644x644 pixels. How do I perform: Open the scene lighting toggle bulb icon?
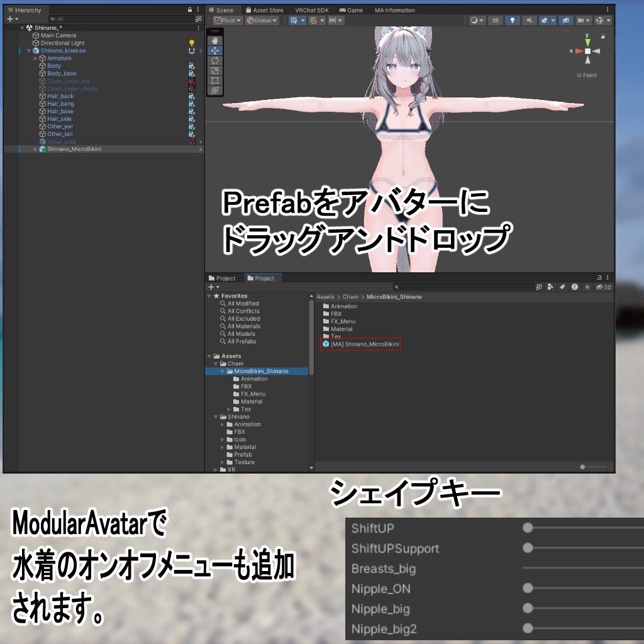[x=513, y=20]
